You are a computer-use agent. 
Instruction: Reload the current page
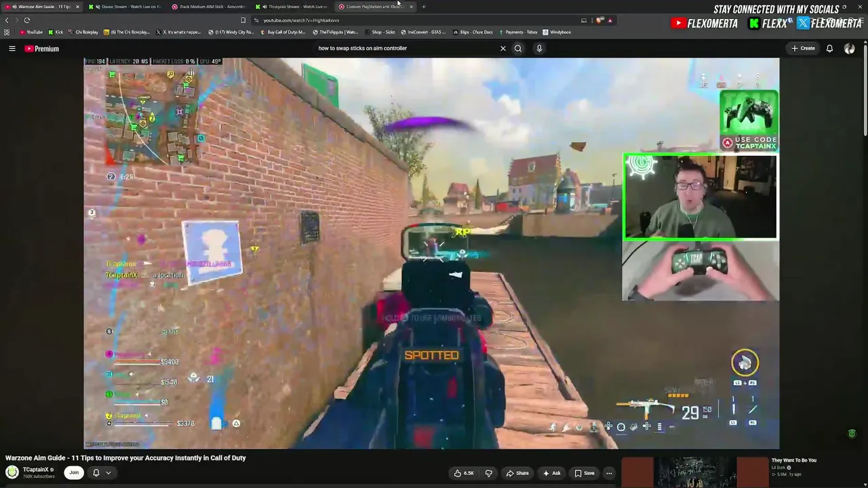(x=27, y=20)
